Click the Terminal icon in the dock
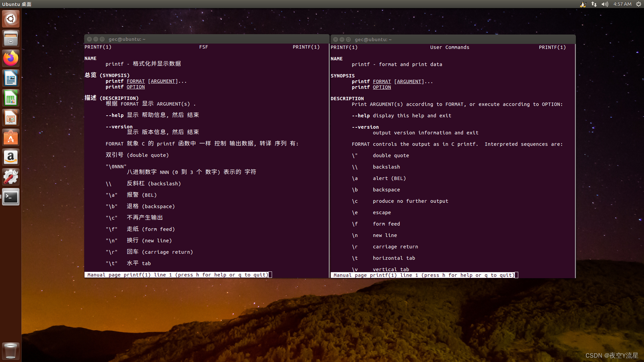This screenshot has height=362, width=644. point(11,197)
